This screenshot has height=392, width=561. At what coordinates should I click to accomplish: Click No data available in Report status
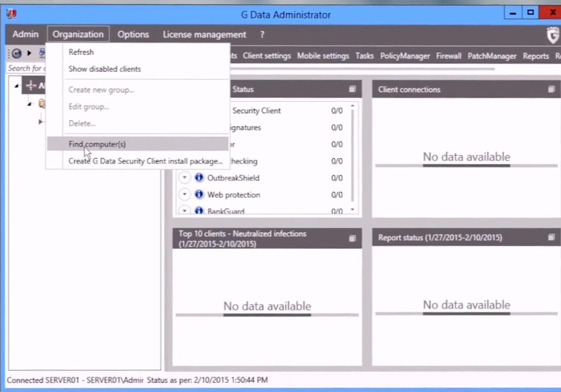coord(467,305)
